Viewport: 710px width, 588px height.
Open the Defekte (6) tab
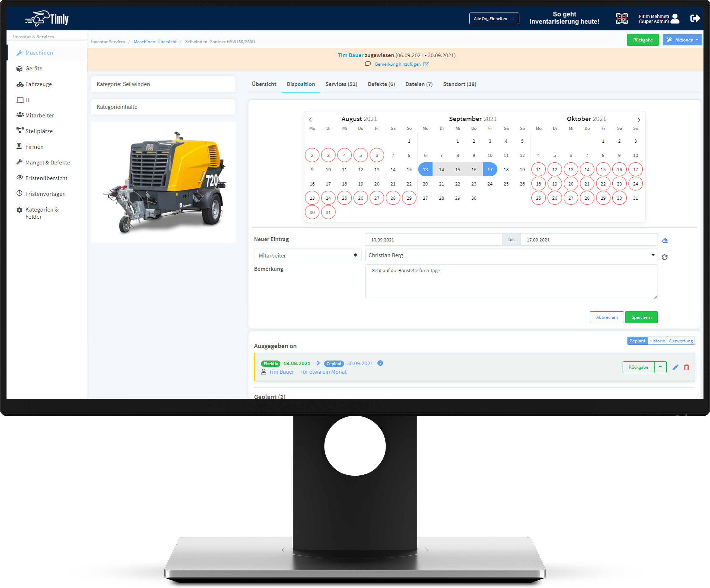381,84
